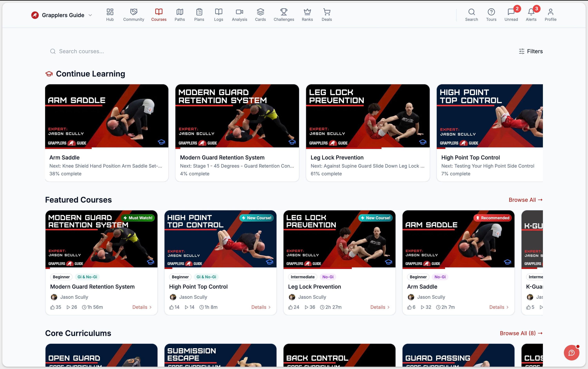Click the partially visible K-Guard featured card
This screenshot has height=369, width=588.
(532, 263)
